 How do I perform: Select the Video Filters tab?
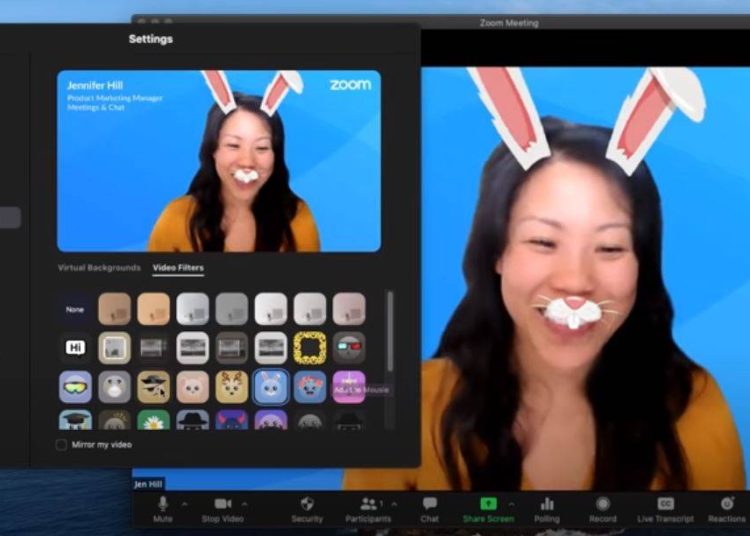[x=178, y=268]
